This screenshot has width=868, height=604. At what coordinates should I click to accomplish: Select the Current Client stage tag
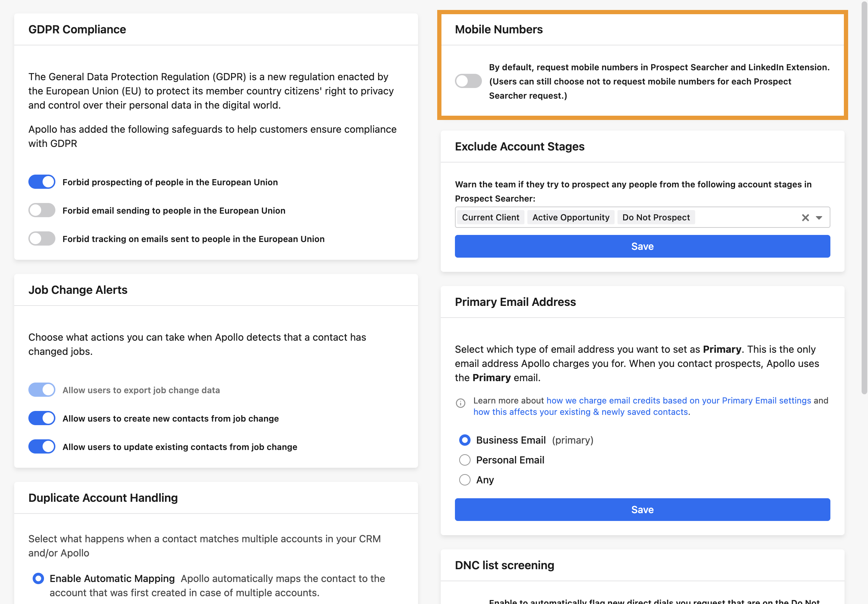(490, 217)
